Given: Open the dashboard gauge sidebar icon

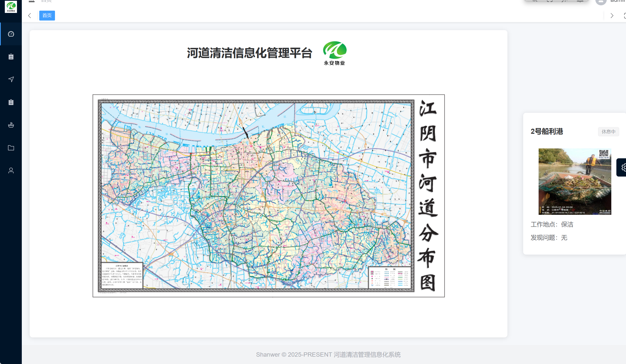Looking at the screenshot, I should [x=11, y=34].
